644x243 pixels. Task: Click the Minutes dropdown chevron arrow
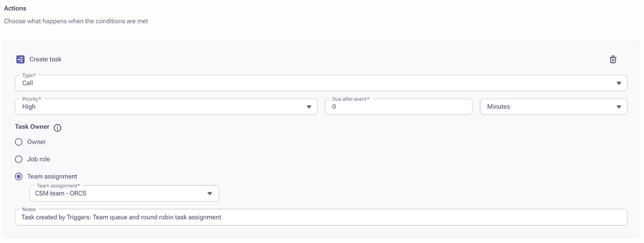point(619,106)
